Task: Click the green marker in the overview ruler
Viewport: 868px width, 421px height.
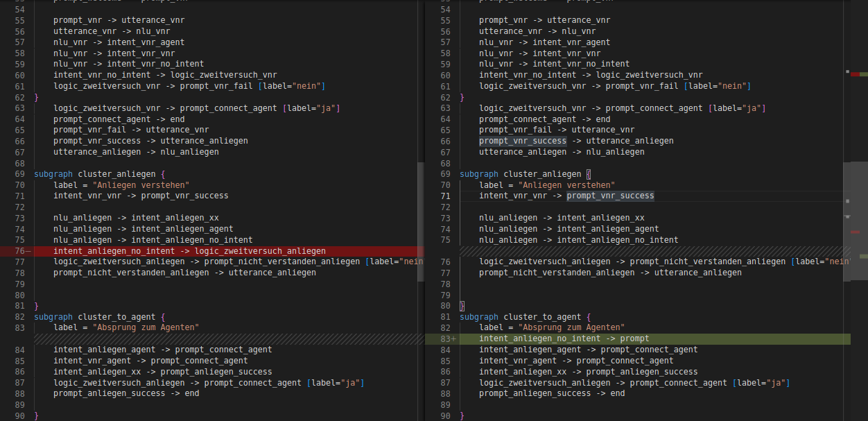Action: 863,256
